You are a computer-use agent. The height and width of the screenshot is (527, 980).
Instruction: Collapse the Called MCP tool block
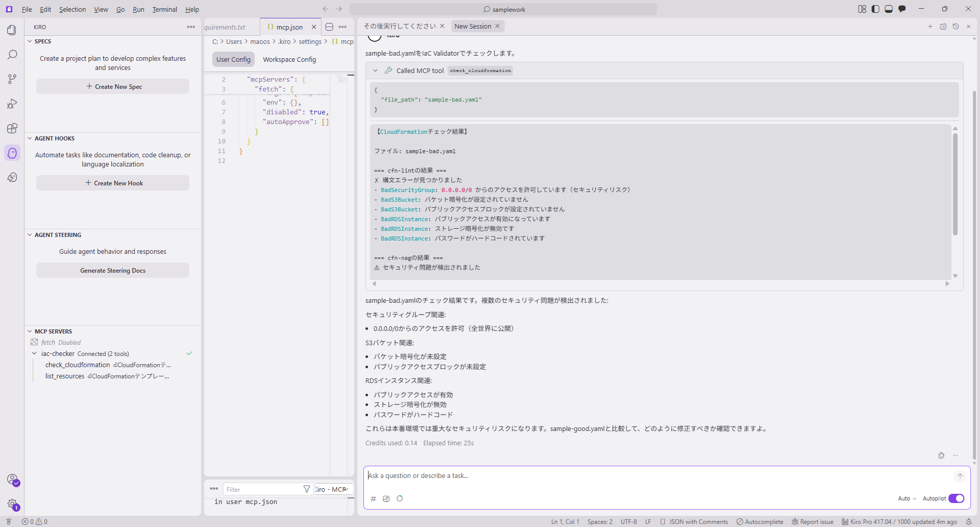pyautogui.click(x=375, y=70)
